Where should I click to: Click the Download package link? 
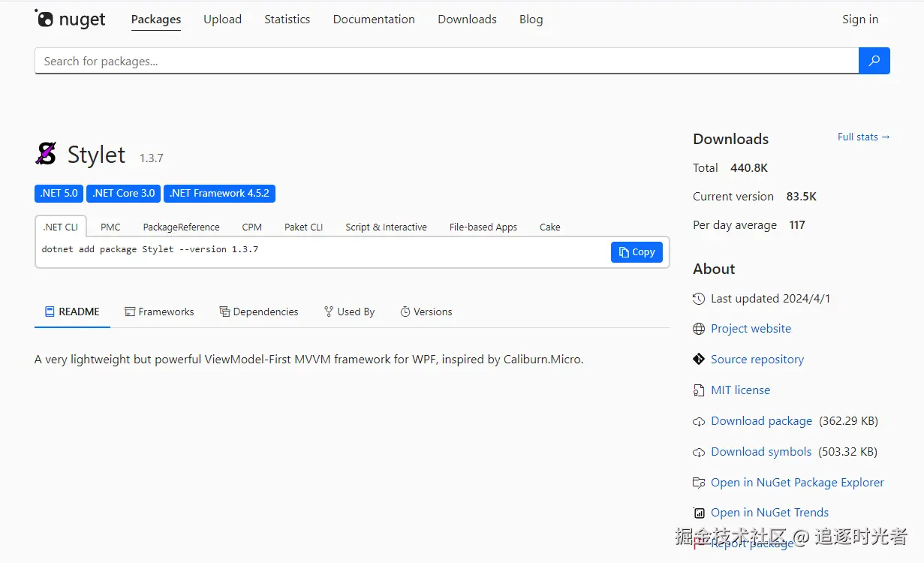pyautogui.click(x=761, y=421)
